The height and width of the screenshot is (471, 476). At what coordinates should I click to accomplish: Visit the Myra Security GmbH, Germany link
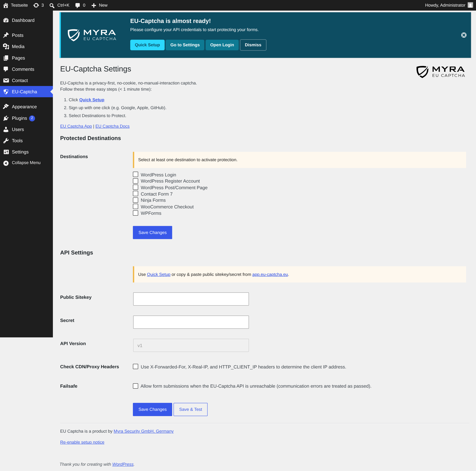(144, 431)
